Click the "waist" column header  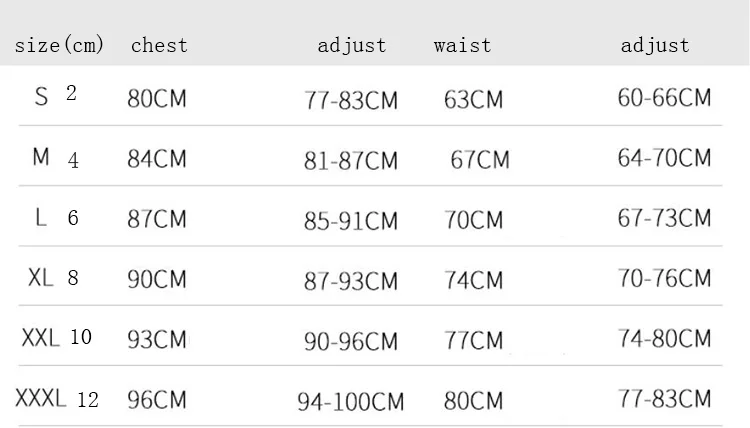pos(462,46)
